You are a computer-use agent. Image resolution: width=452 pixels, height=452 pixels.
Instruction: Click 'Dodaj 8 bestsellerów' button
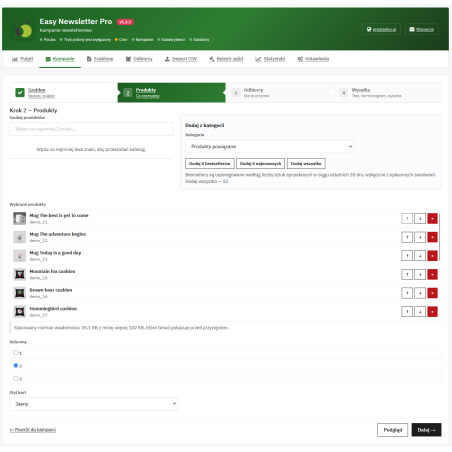(x=210, y=164)
